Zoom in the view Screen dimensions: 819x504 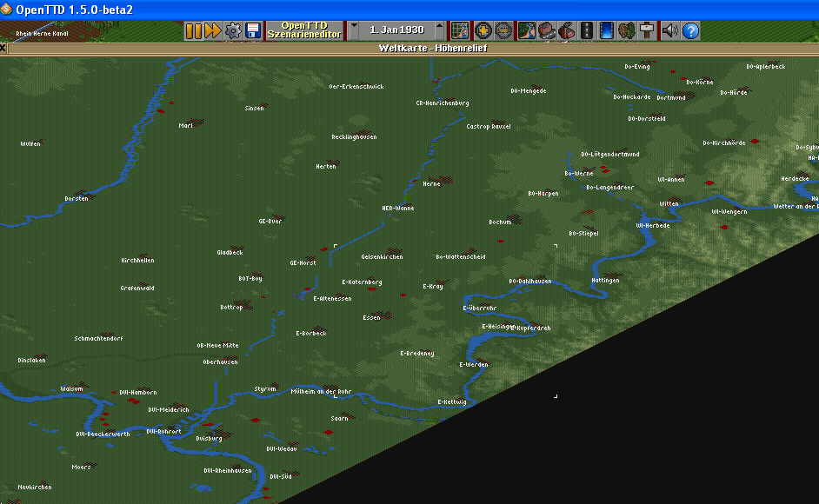[x=483, y=31]
